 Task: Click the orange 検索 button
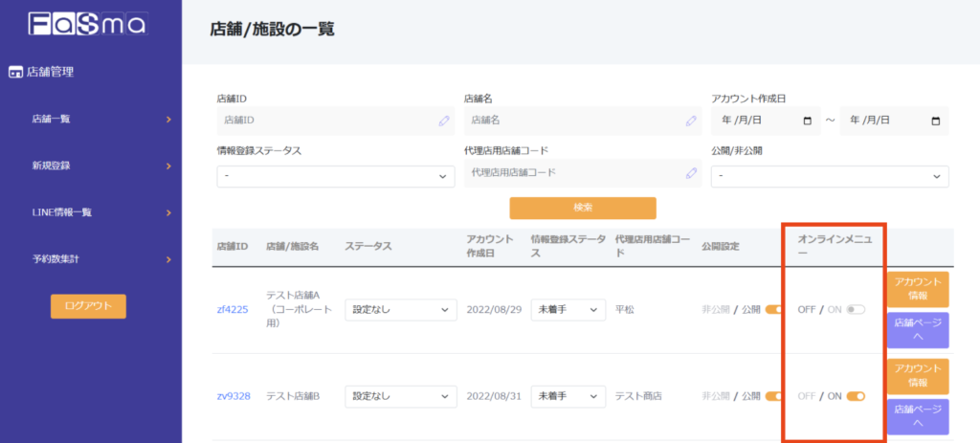click(x=582, y=208)
